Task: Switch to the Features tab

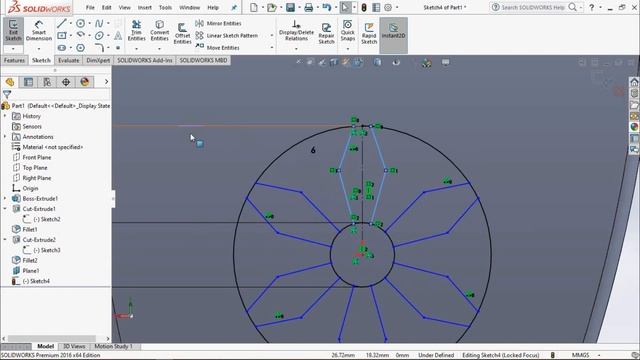Action: pyautogui.click(x=14, y=60)
